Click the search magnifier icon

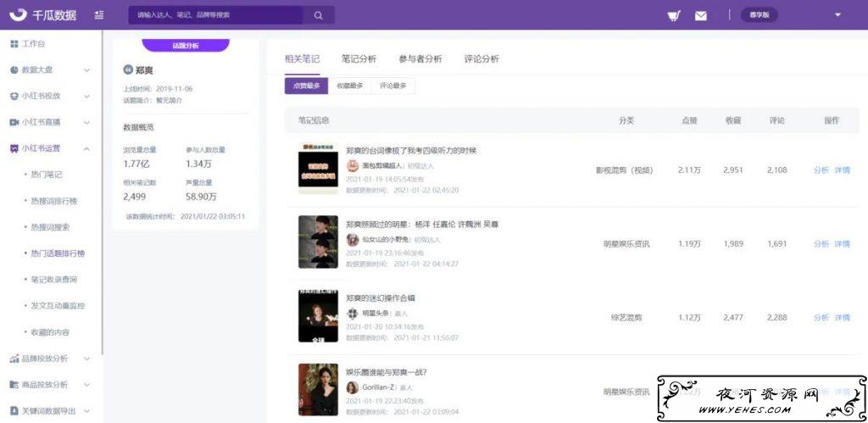[319, 15]
